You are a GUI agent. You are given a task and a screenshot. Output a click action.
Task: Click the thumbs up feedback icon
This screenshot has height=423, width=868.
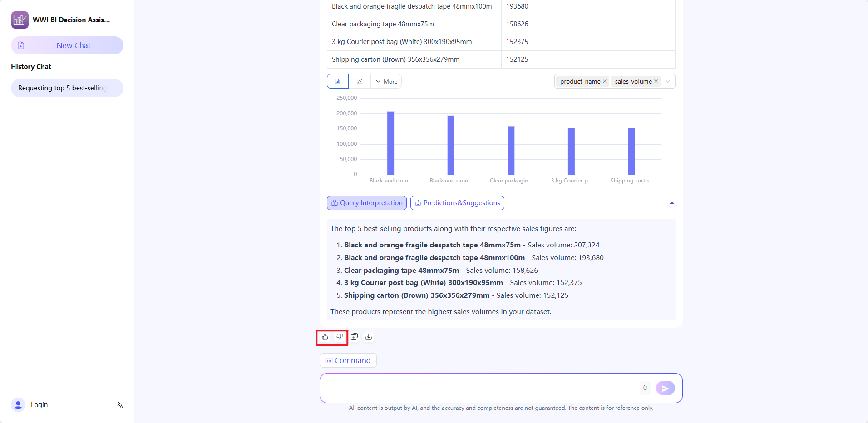[x=325, y=337]
